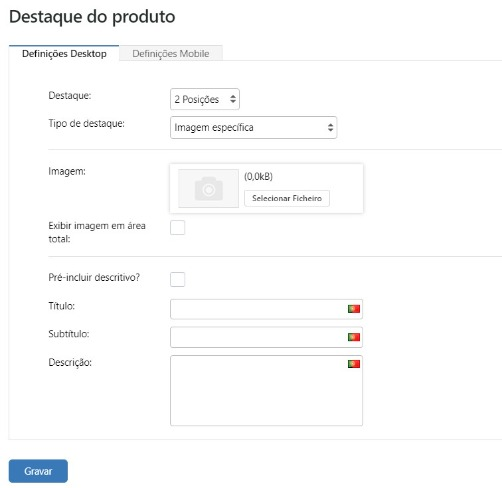Click the camera placeholder image thumbnail
Viewport: 502px width, 488px height.
(x=208, y=188)
